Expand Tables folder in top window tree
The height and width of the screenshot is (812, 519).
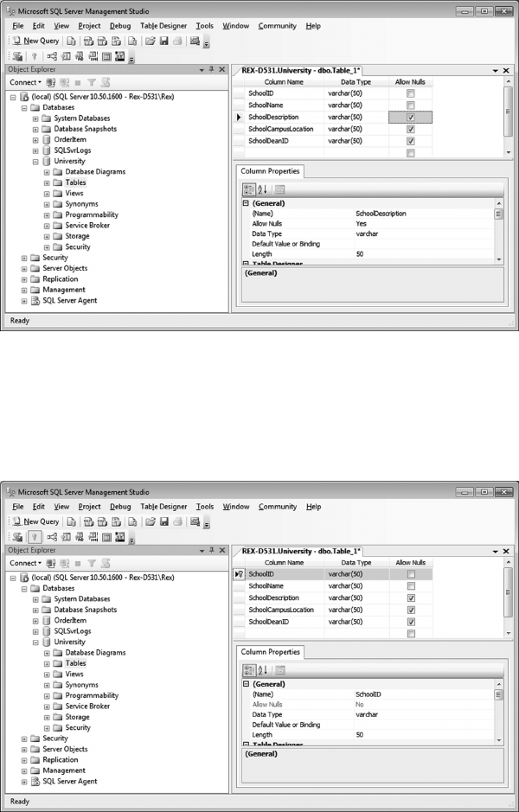pyautogui.click(x=47, y=182)
